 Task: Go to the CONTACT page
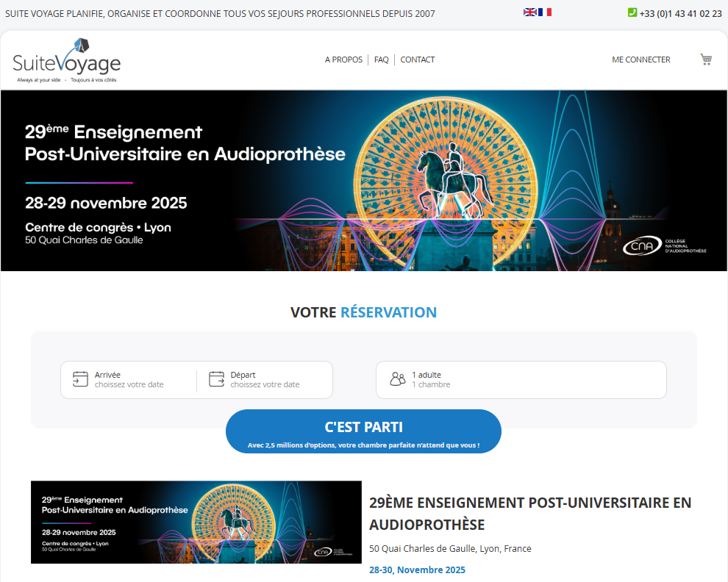click(x=418, y=60)
